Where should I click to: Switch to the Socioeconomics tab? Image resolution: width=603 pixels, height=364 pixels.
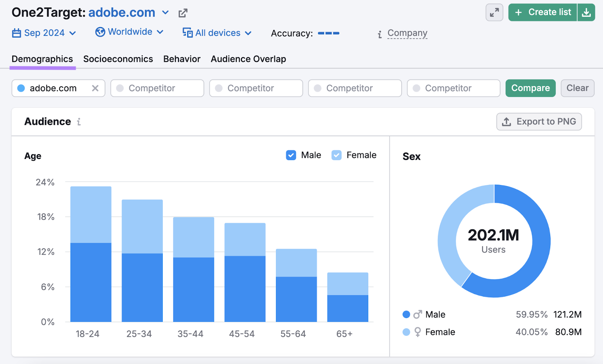118,59
